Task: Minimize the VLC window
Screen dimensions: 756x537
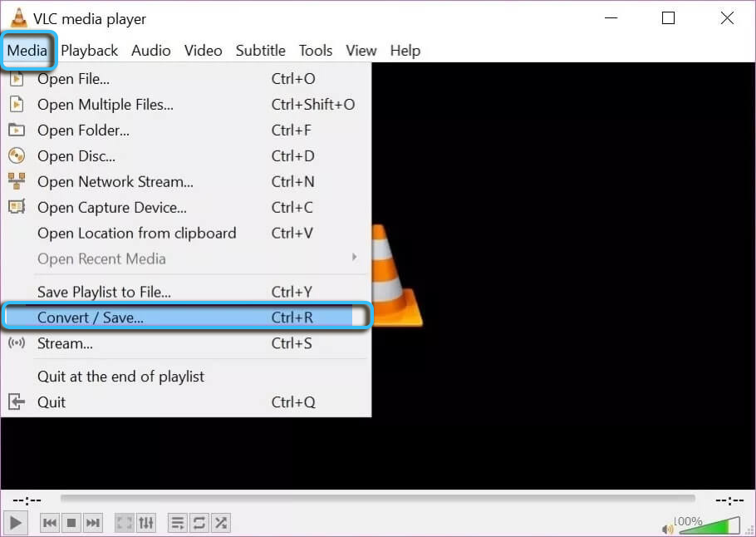Action: (611, 17)
